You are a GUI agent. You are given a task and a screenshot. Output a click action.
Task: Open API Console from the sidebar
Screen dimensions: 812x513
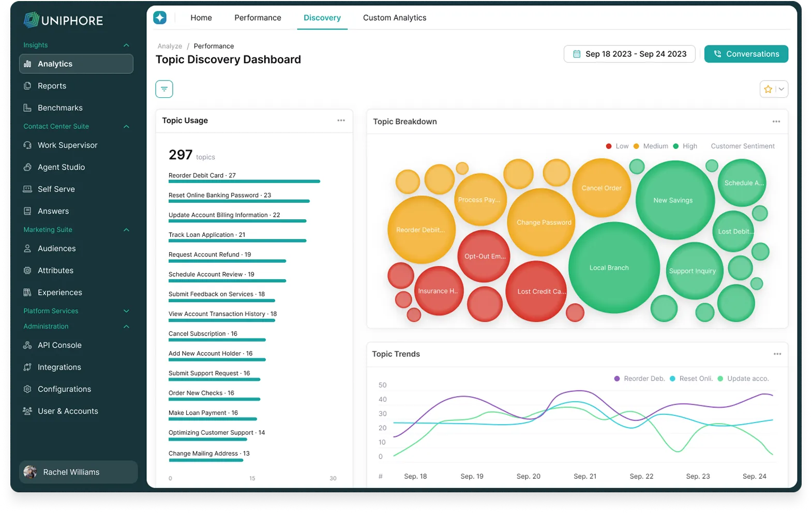coord(59,345)
